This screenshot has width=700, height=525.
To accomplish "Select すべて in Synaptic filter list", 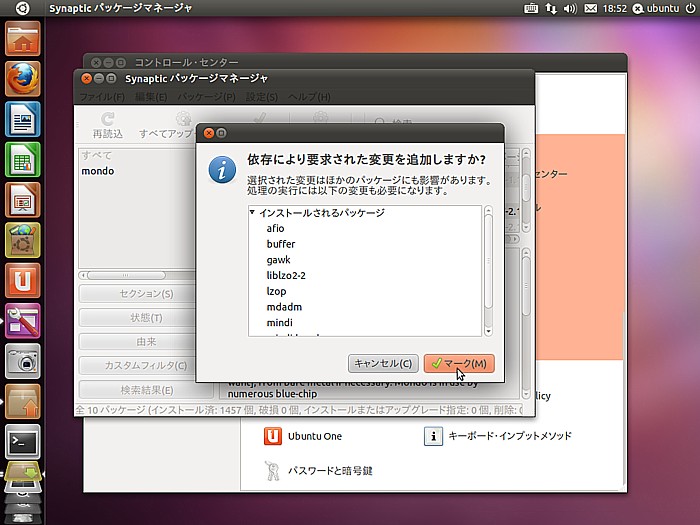I will pos(97,155).
